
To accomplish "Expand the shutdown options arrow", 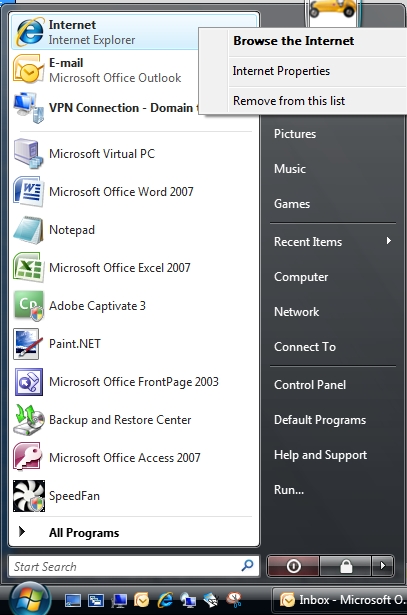I will coord(382,566).
